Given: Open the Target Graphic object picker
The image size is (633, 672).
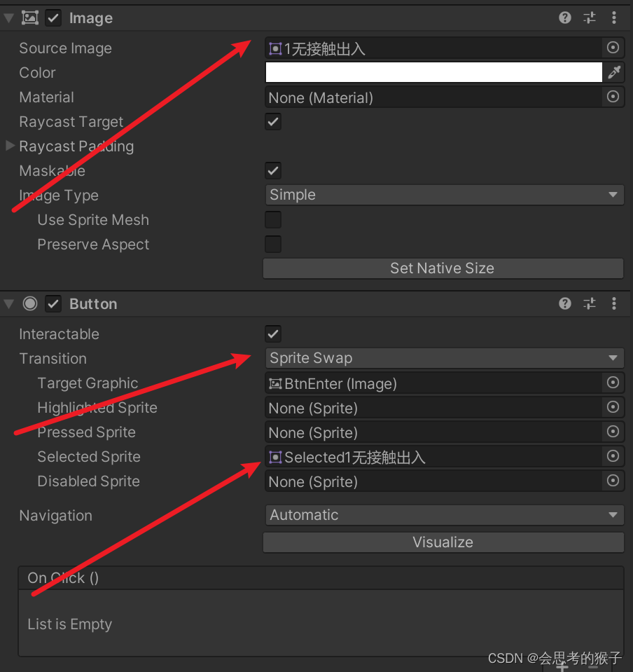Looking at the screenshot, I should coord(613,383).
